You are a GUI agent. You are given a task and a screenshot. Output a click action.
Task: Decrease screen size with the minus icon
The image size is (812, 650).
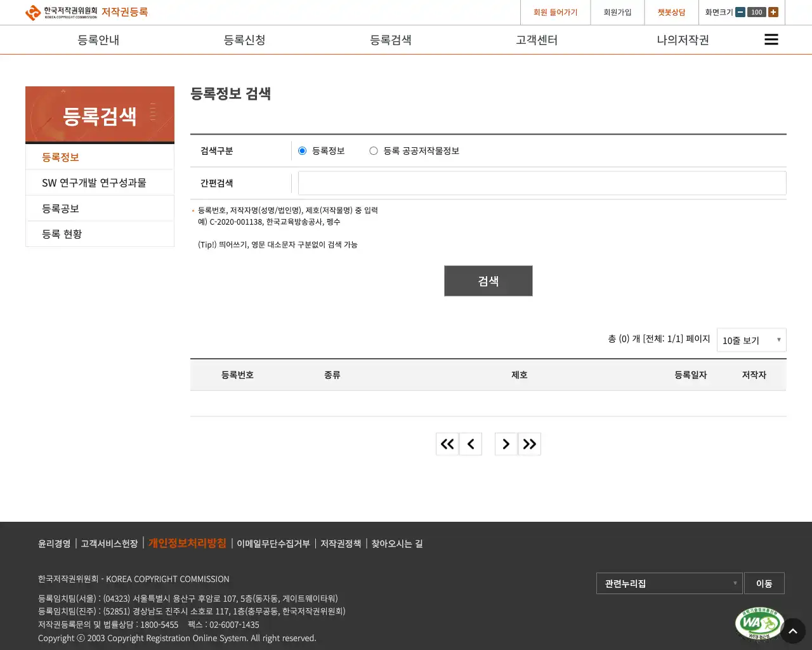tap(740, 12)
